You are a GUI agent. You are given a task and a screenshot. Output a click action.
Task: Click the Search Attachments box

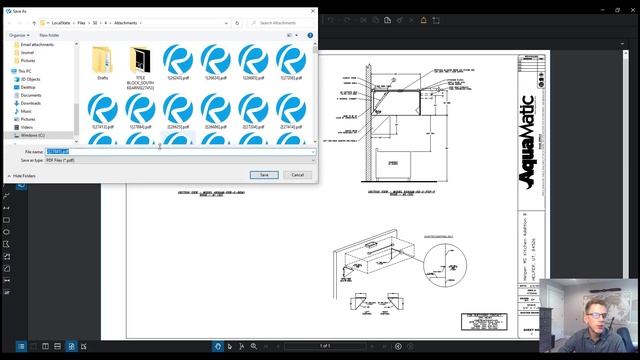click(280, 23)
